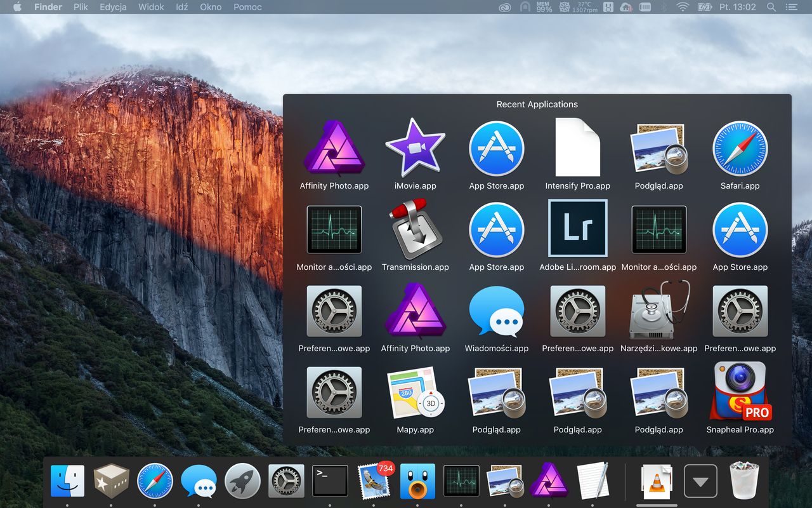Launch Snapheal Pro.app

[x=740, y=392]
